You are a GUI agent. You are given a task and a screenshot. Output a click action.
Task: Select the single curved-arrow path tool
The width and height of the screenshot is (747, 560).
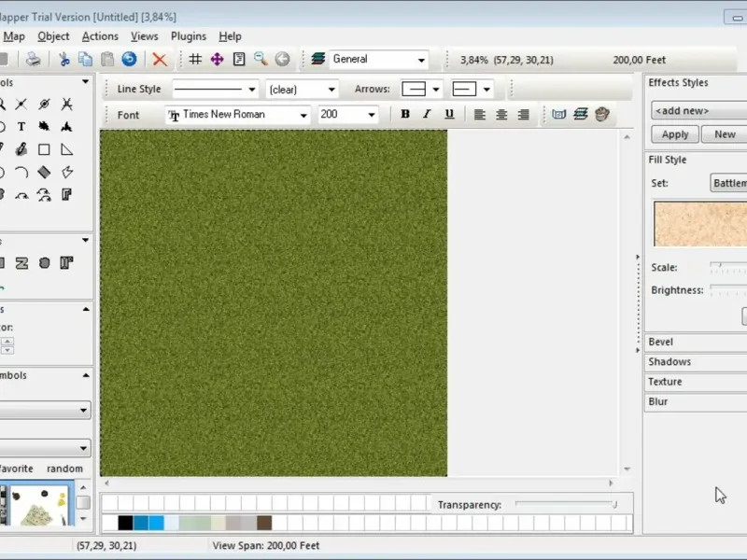click(x=21, y=195)
